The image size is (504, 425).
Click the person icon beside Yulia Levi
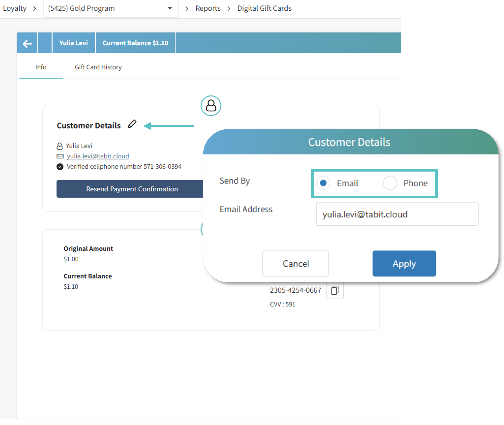(x=60, y=146)
